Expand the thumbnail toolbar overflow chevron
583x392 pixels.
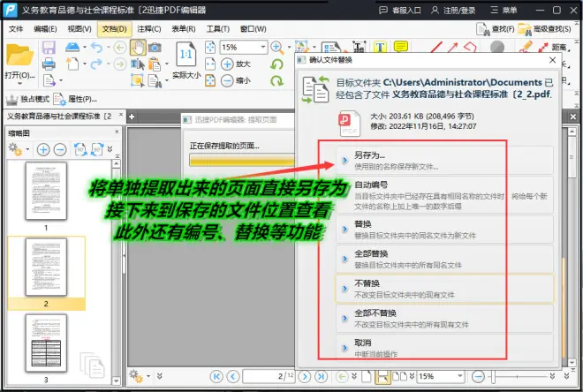coord(110,149)
